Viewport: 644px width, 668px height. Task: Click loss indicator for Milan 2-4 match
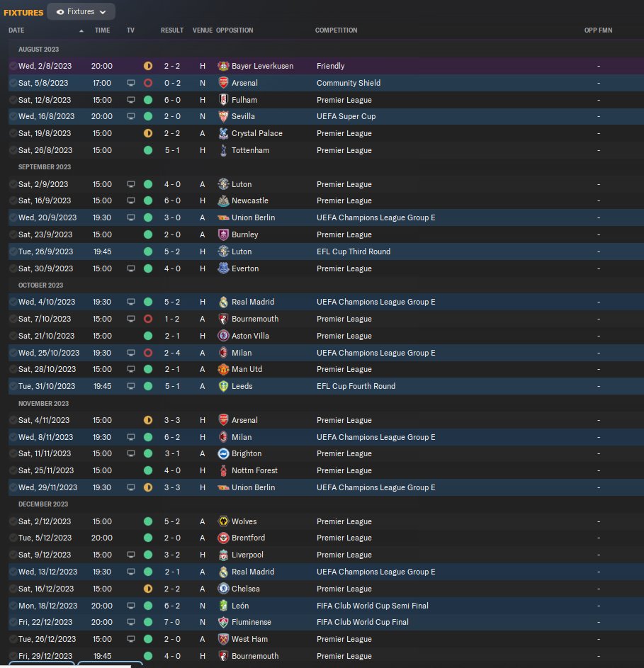pos(148,353)
